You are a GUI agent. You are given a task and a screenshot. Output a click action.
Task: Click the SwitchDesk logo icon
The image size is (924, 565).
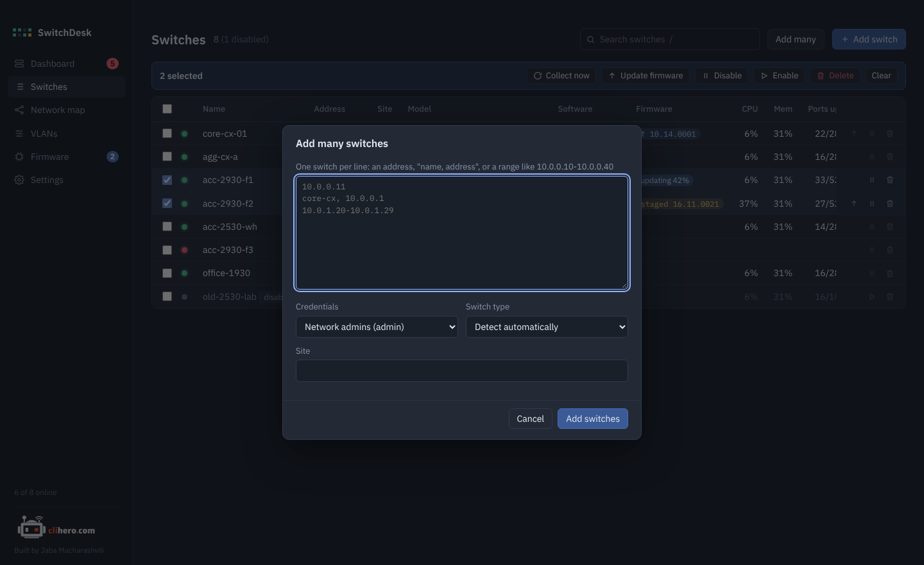(22, 33)
